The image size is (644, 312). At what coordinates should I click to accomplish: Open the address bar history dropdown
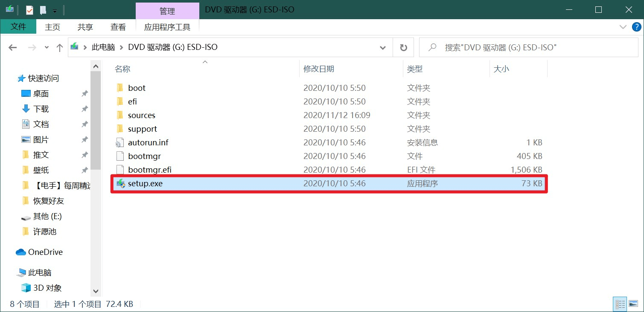pyautogui.click(x=383, y=47)
